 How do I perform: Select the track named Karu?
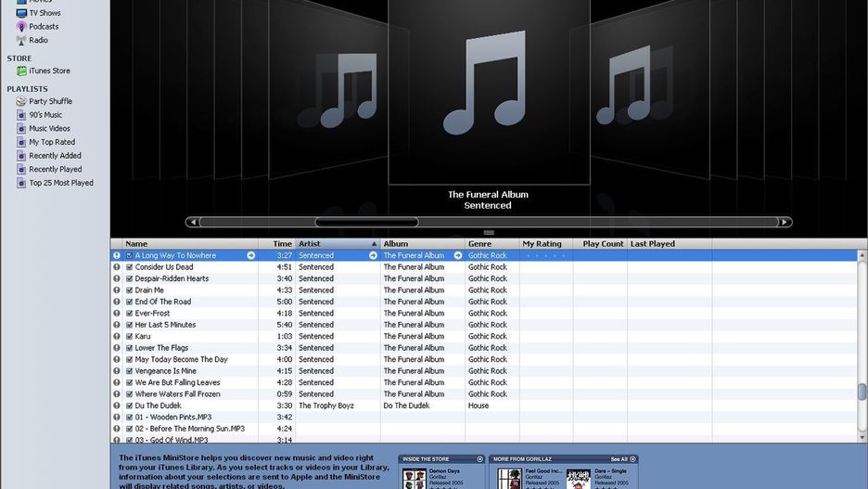click(x=143, y=336)
